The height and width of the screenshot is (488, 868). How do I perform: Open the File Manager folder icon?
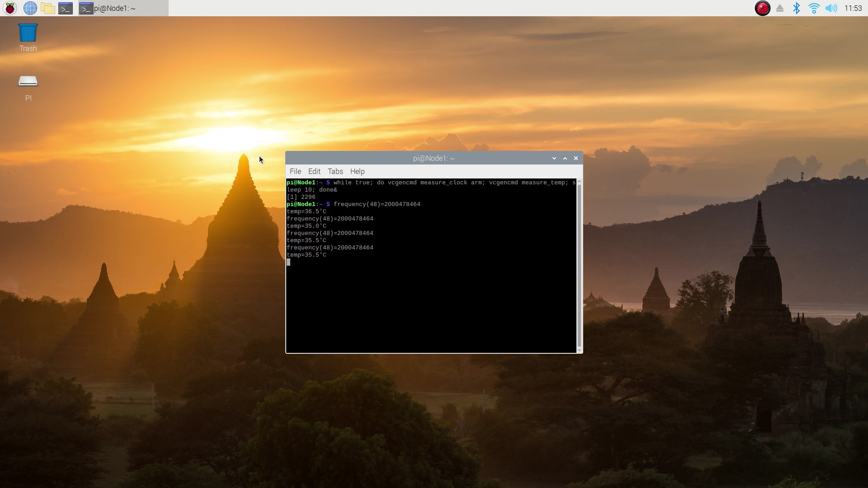coord(47,8)
